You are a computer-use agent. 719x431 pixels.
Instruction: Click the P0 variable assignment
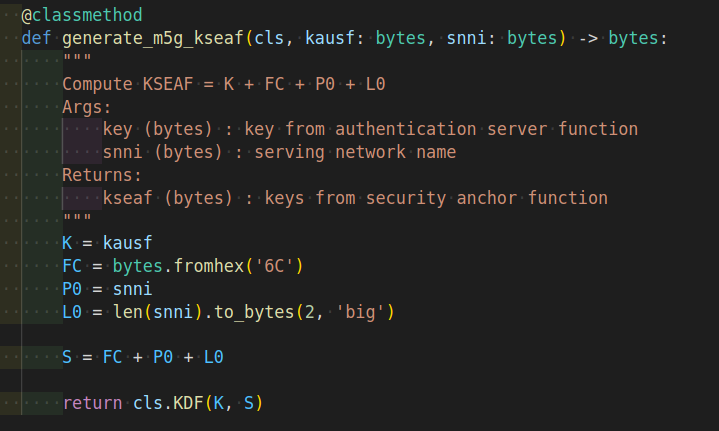tap(72, 289)
